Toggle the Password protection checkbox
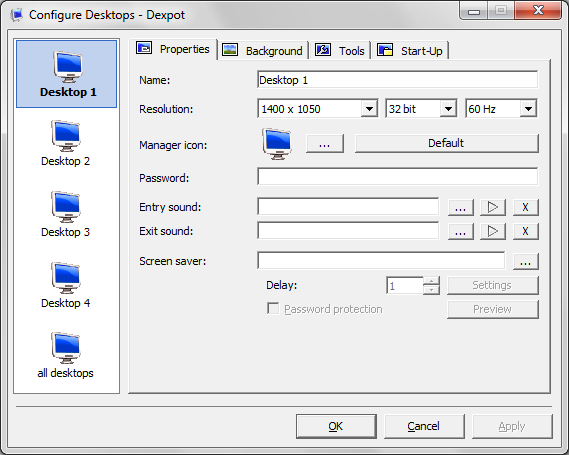This screenshot has width=569, height=455. (x=273, y=309)
